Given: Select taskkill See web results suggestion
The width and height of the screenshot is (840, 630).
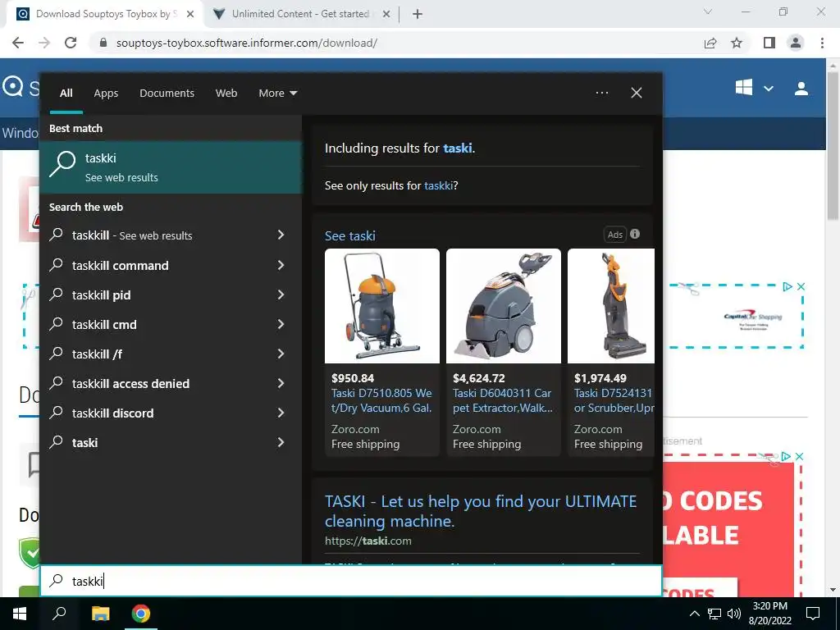Looking at the screenshot, I should [x=132, y=235].
